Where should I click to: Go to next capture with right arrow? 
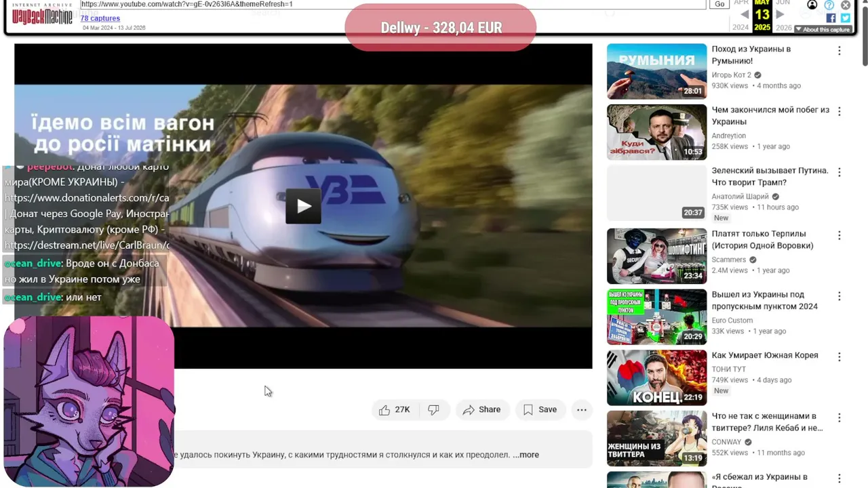(x=780, y=14)
